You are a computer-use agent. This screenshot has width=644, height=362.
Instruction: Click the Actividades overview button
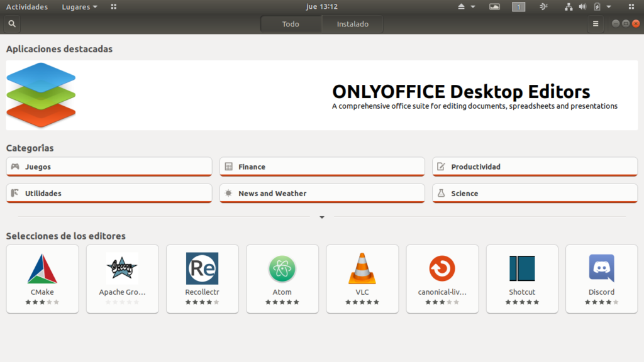[x=26, y=6]
